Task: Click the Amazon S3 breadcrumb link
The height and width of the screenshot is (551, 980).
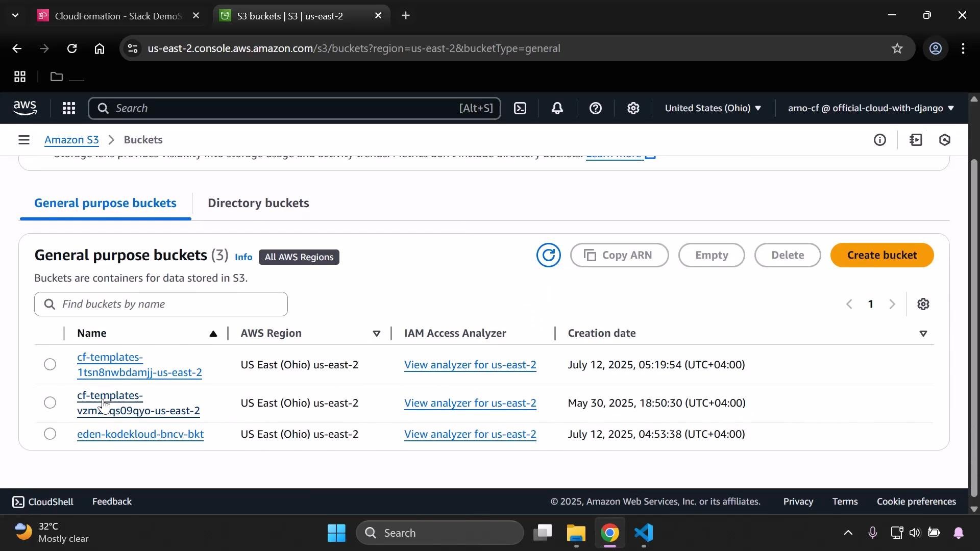Action: 71,140
